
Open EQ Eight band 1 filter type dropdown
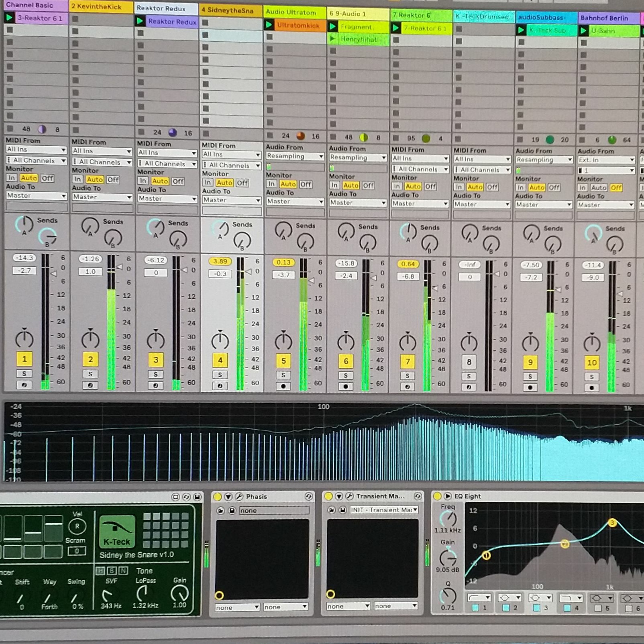point(479,598)
